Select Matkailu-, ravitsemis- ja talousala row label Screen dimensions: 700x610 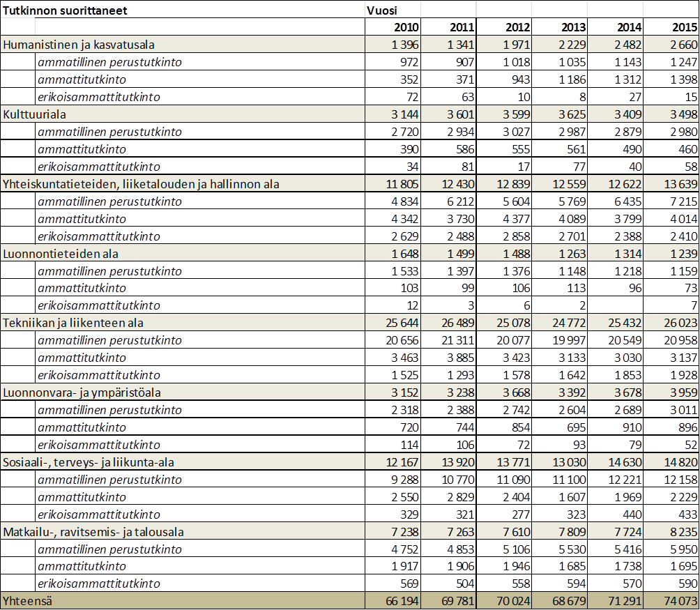tap(93, 532)
